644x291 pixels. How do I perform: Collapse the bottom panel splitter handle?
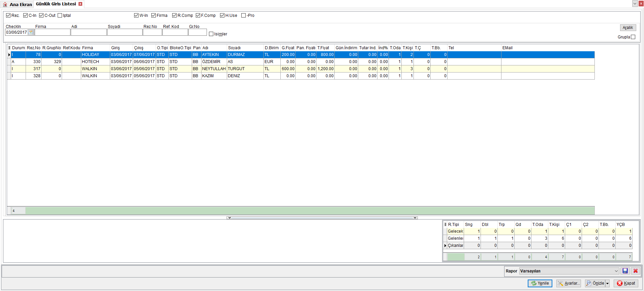coord(322,218)
